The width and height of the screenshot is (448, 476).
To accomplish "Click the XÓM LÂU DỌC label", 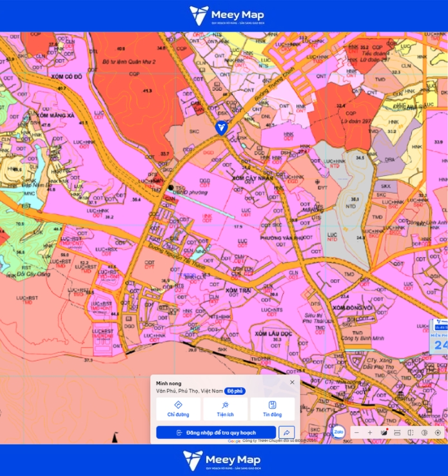I will click(x=273, y=333).
